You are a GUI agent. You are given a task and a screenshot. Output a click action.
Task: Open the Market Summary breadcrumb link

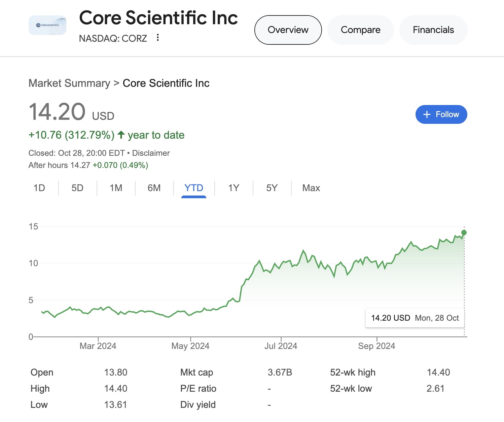[x=69, y=83]
